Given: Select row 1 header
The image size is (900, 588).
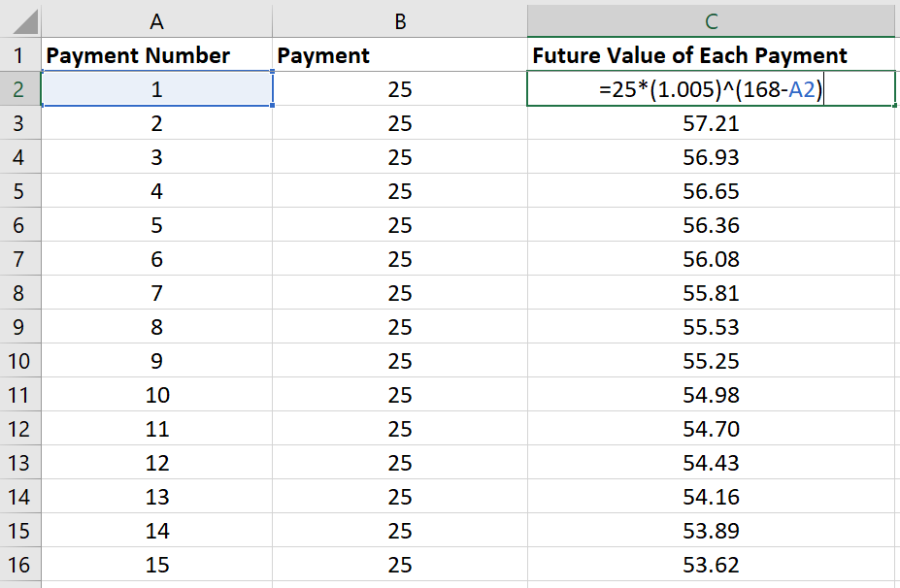Looking at the screenshot, I should tap(20, 55).
